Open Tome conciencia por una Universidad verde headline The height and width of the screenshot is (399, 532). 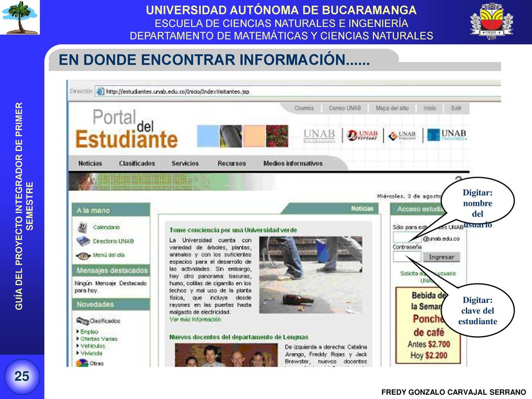233,230
